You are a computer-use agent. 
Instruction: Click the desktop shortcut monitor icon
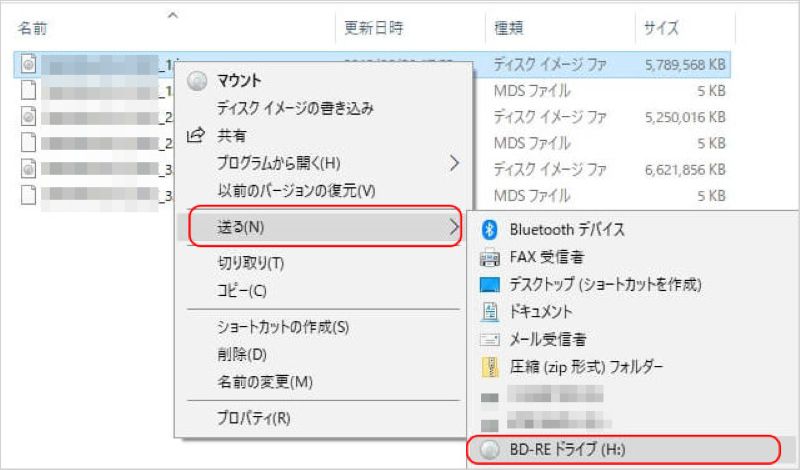coord(490,285)
